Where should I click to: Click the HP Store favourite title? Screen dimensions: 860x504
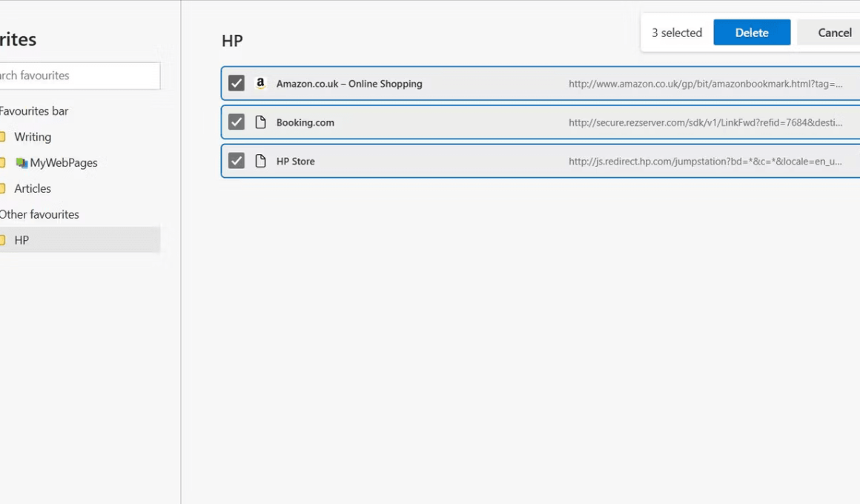pyautogui.click(x=296, y=162)
